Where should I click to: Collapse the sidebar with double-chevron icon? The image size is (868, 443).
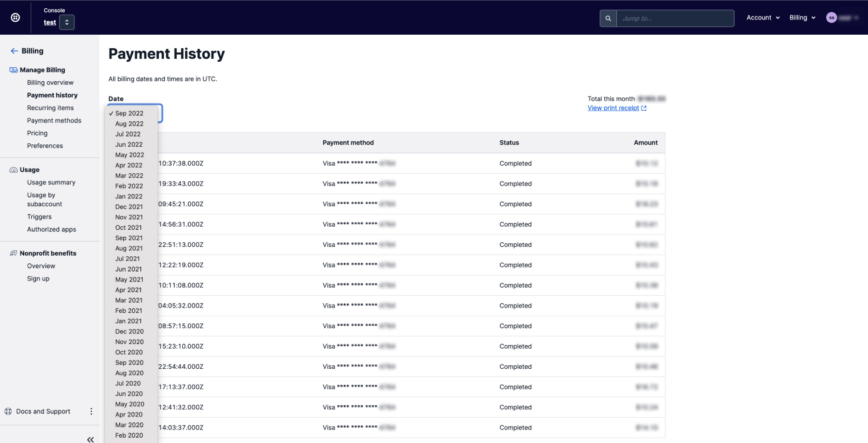pos(90,439)
